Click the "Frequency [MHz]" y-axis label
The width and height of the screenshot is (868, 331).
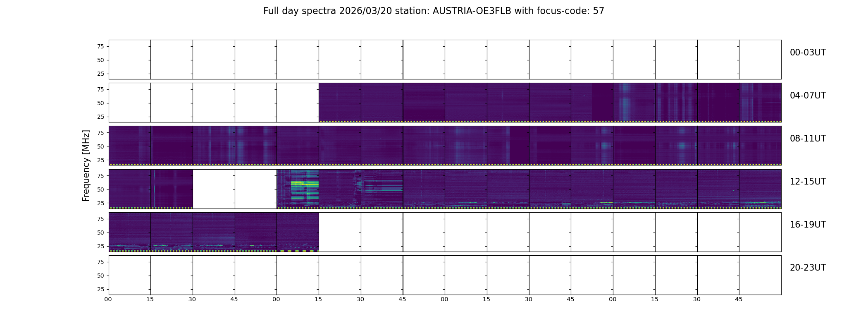click(86, 166)
